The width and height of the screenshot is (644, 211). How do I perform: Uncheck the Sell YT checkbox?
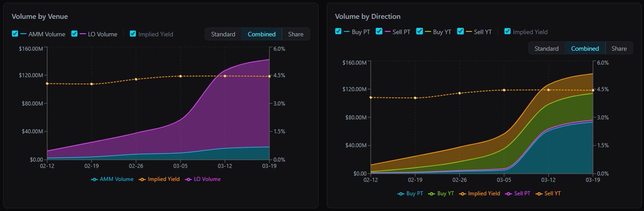[x=460, y=32]
